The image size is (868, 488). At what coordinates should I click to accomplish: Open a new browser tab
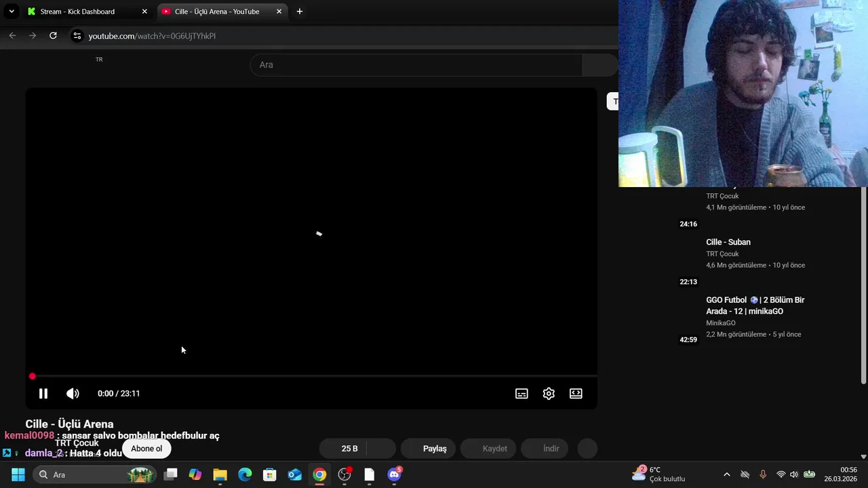[300, 12]
